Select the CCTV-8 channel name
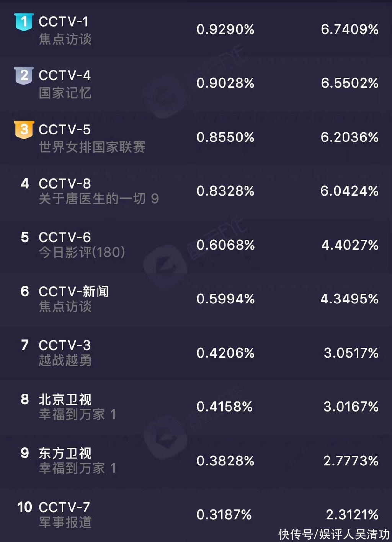Image resolution: width=392 pixels, height=542 pixels. pyautogui.click(x=65, y=184)
